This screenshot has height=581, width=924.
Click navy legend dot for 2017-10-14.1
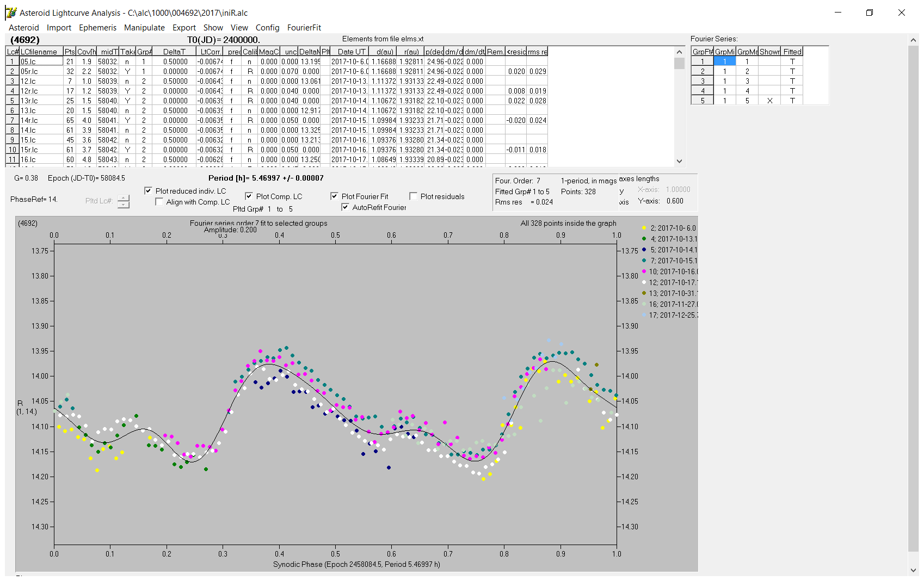[644, 250]
